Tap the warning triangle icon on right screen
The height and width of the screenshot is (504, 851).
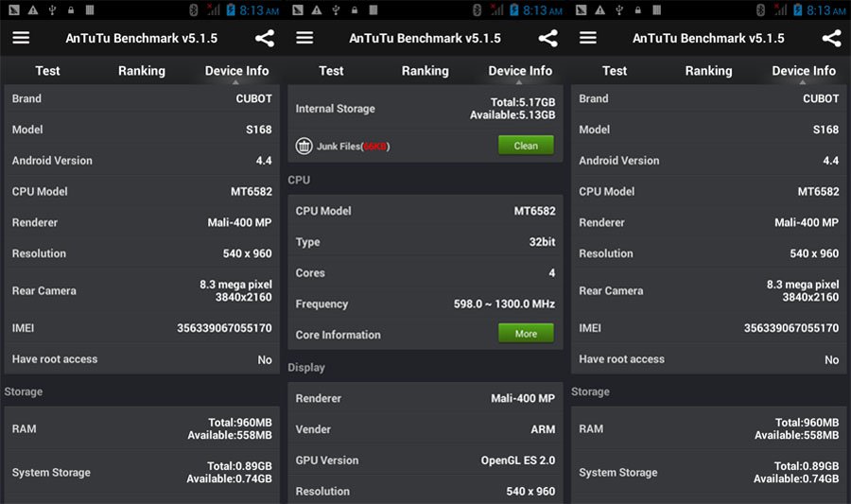599,9
